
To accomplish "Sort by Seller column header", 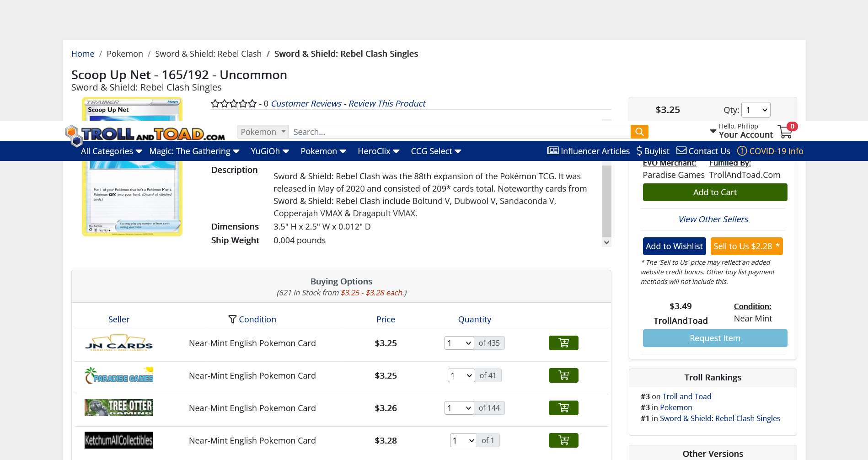I will pyautogui.click(x=119, y=319).
